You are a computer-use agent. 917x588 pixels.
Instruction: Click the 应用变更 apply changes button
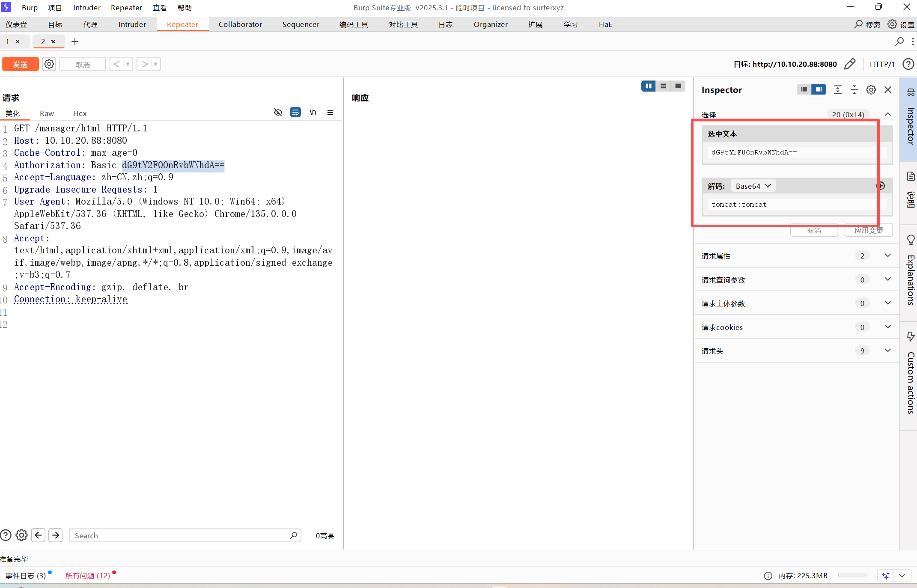[x=868, y=230]
